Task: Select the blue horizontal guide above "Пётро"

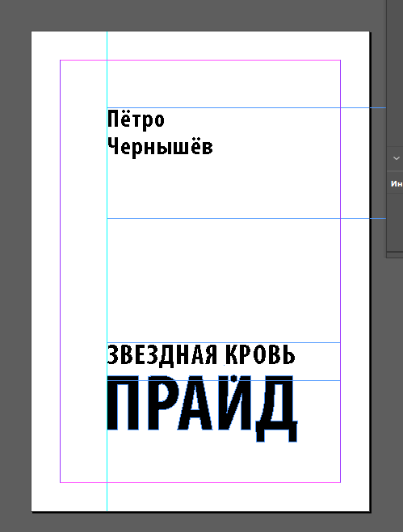Action: (x=246, y=108)
